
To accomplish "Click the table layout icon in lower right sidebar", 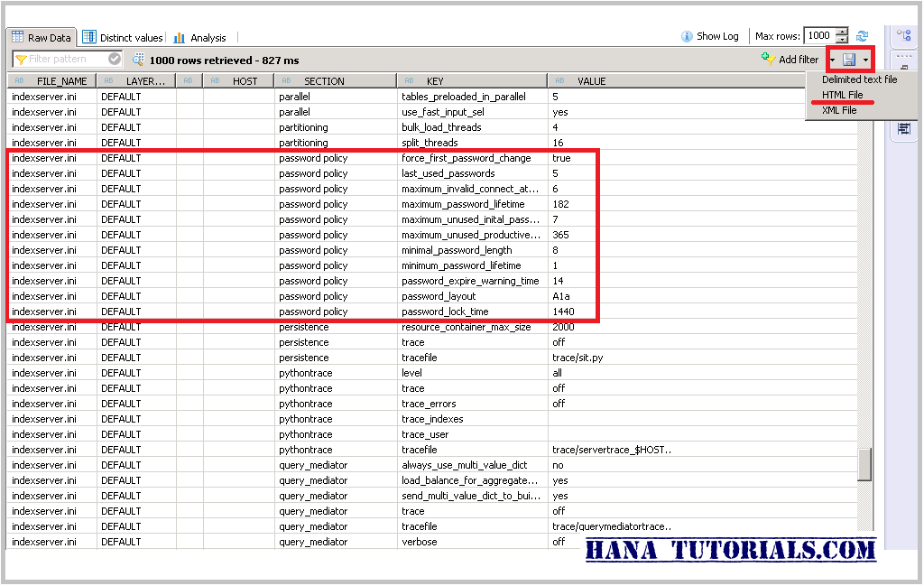I will point(905,130).
